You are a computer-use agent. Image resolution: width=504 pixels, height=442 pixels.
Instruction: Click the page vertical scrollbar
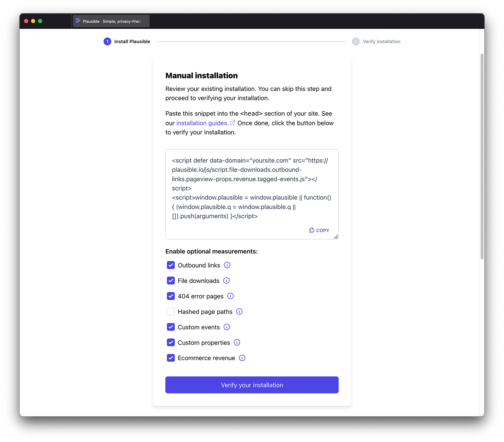[x=482, y=156]
